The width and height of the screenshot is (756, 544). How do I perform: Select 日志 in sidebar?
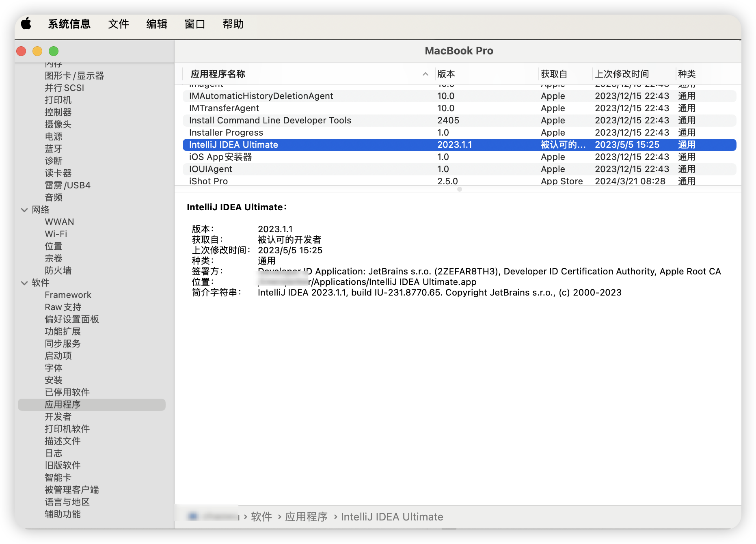click(x=54, y=453)
